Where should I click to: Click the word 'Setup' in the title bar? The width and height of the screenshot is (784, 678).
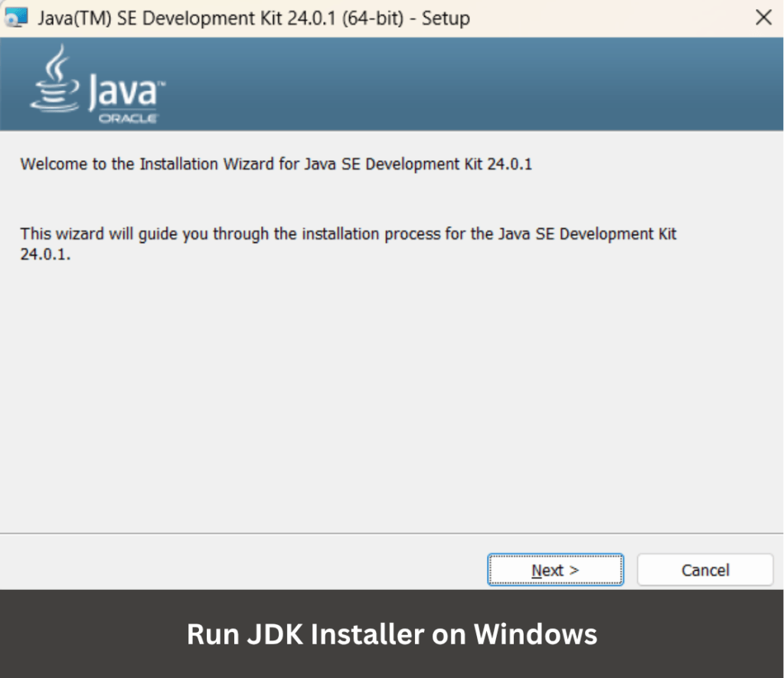(x=446, y=18)
